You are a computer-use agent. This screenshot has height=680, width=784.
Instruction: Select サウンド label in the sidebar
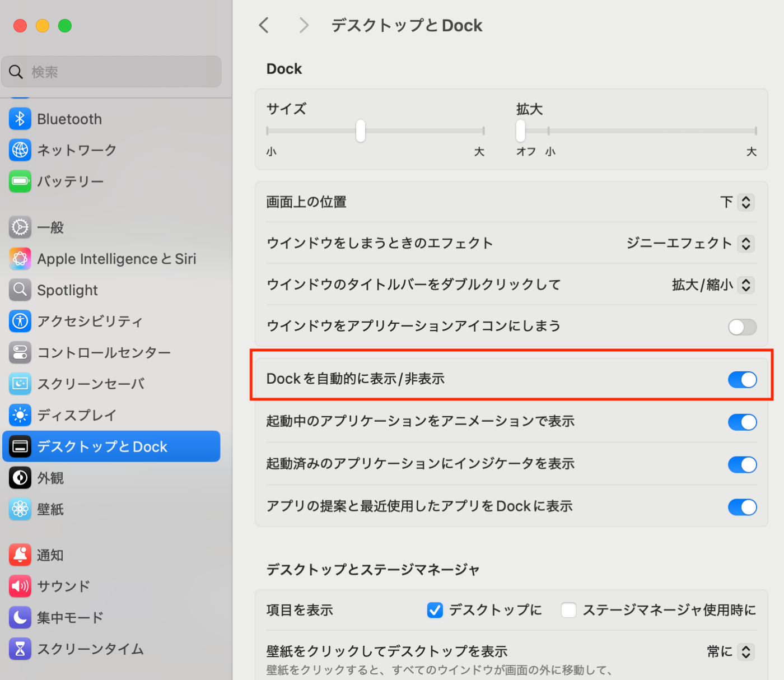pyautogui.click(x=63, y=586)
